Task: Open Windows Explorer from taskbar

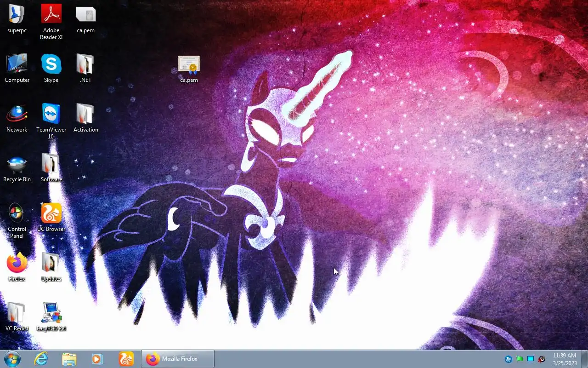Action: click(69, 359)
